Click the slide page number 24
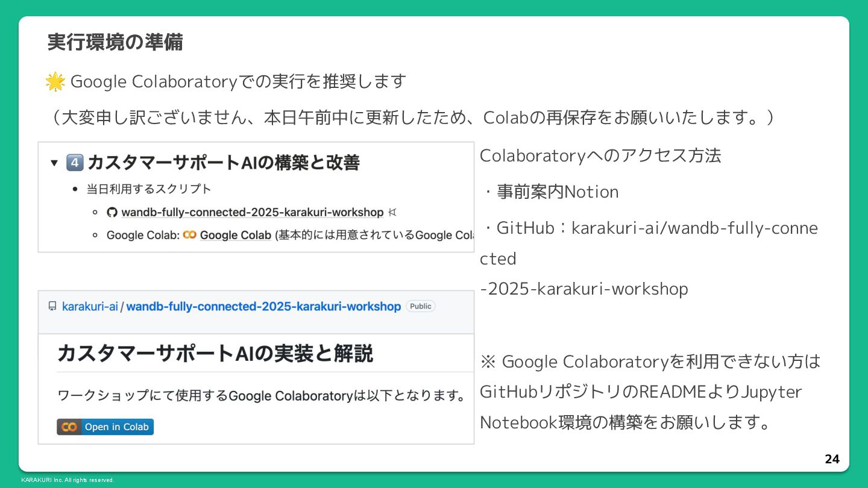 832,459
